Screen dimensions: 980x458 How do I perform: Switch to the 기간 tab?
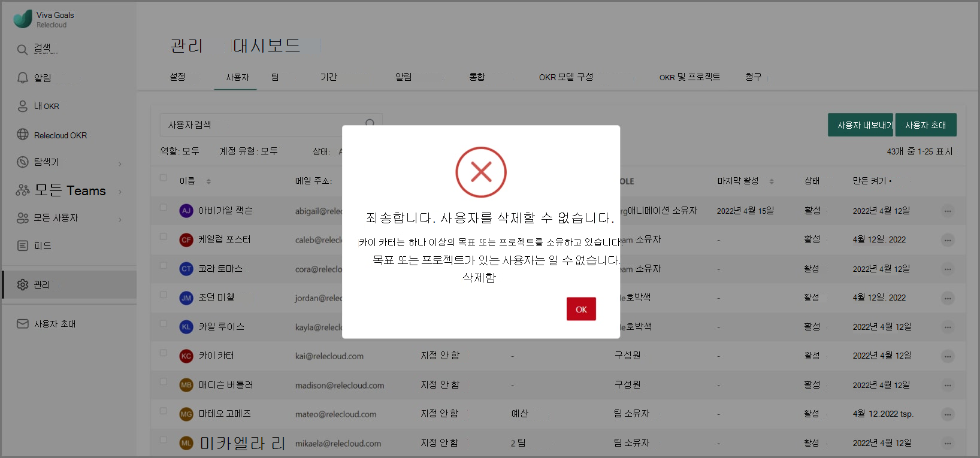[328, 77]
